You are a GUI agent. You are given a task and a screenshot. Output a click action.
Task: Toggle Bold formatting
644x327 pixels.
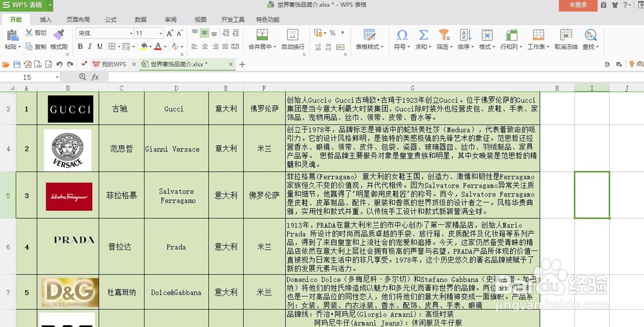[x=80, y=46]
